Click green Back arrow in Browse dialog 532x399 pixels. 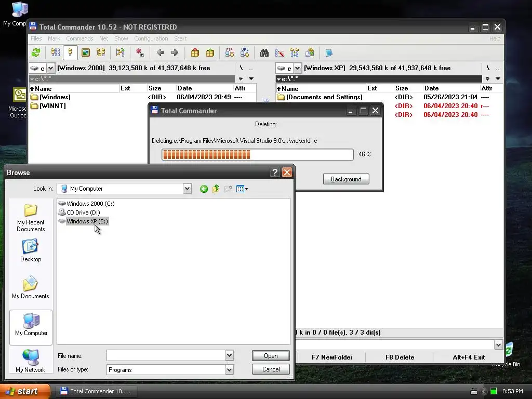pyautogui.click(x=204, y=189)
